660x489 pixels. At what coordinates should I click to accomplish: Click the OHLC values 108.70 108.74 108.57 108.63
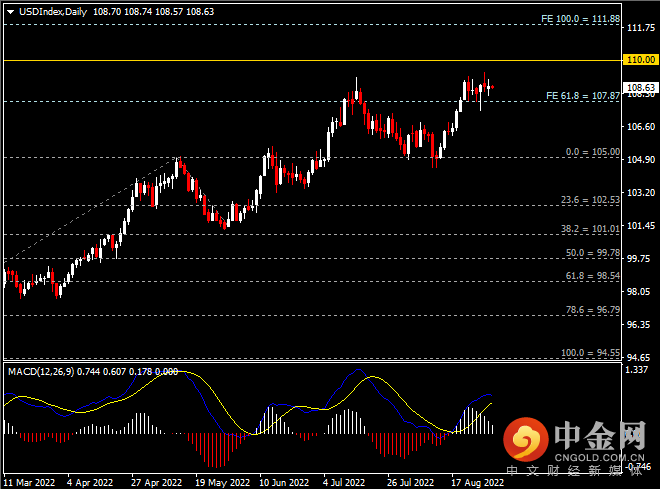pyautogui.click(x=154, y=12)
